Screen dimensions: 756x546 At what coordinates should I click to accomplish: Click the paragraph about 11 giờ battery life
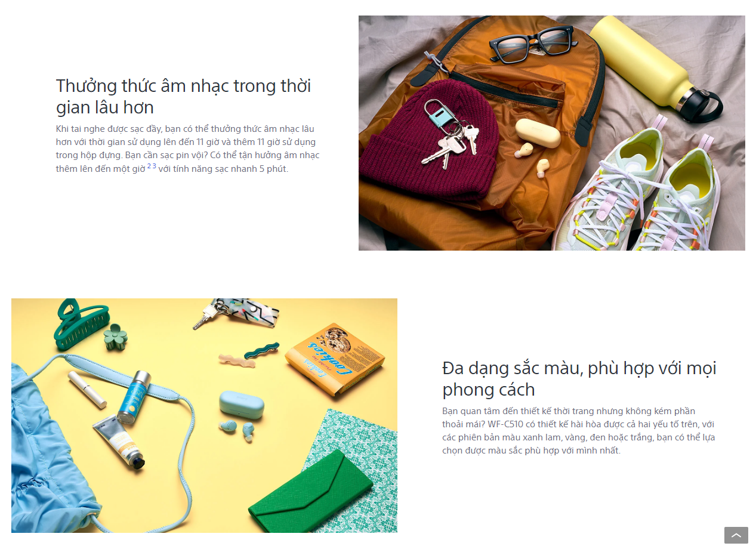(x=188, y=149)
